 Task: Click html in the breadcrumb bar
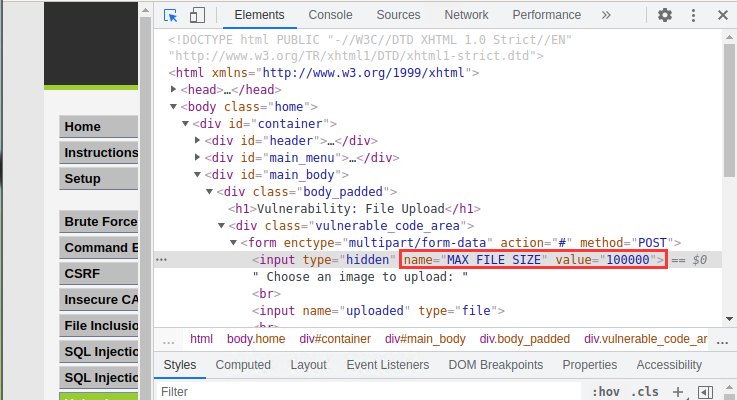201,339
